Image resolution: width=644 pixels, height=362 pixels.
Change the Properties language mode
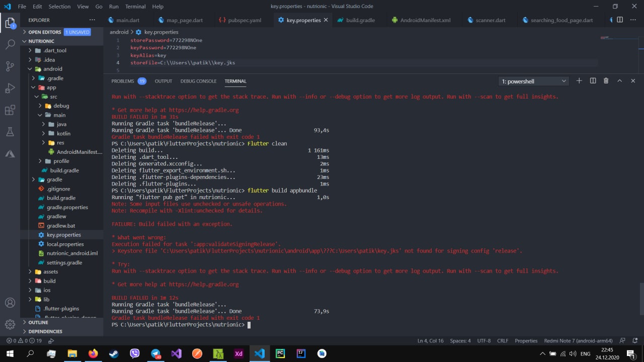tap(526, 341)
